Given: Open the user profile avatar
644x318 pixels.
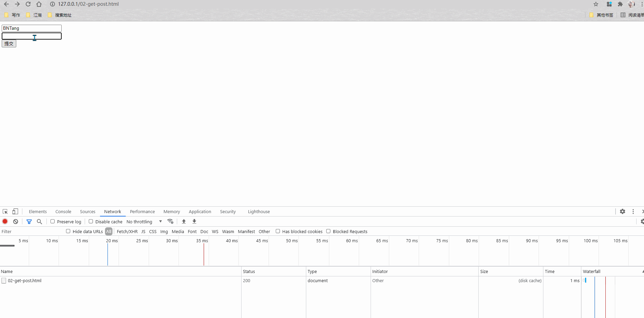Looking at the screenshot, I should click(x=631, y=4).
